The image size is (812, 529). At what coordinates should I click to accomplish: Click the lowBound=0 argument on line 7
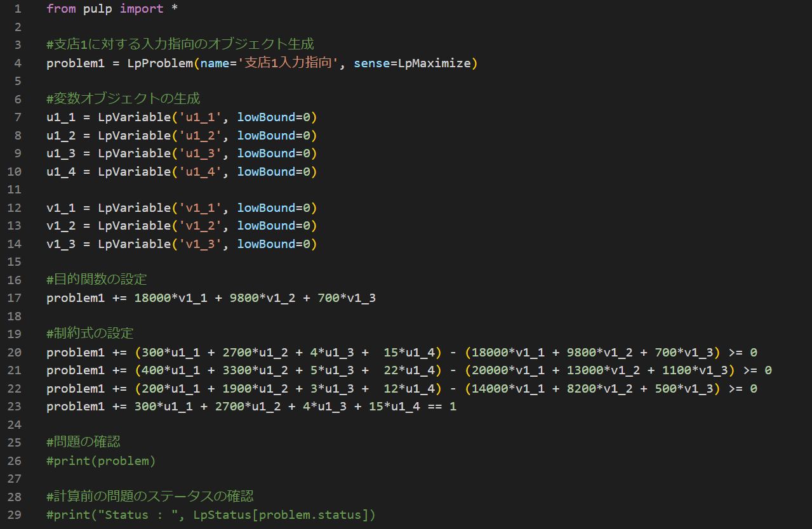click(x=274, y=117)
